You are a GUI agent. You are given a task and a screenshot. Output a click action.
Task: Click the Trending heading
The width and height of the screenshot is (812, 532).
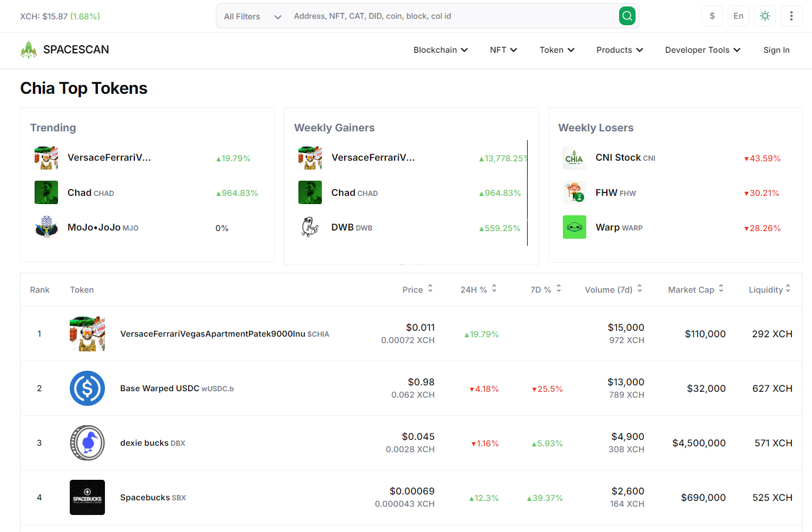click(53, 128)
